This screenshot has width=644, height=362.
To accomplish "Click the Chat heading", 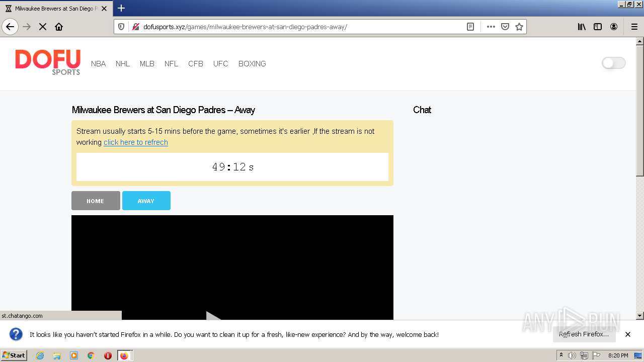I will click(422, 110).
